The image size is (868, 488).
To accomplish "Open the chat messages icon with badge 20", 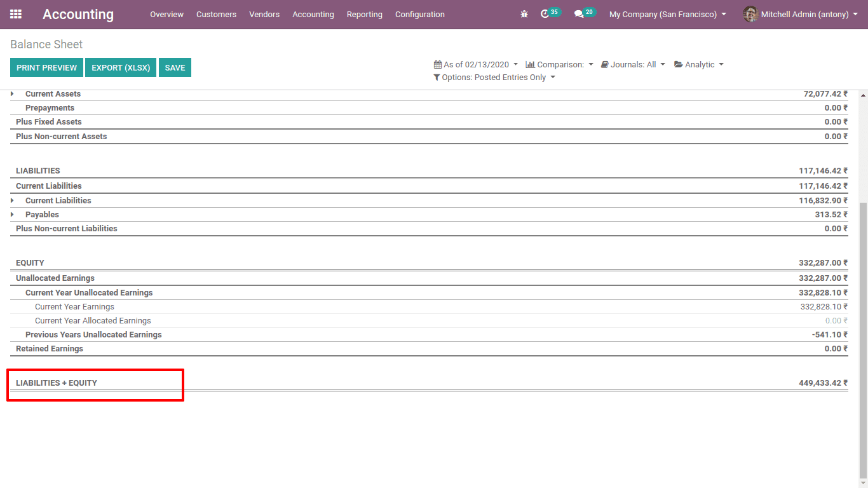I will [585, 13].
